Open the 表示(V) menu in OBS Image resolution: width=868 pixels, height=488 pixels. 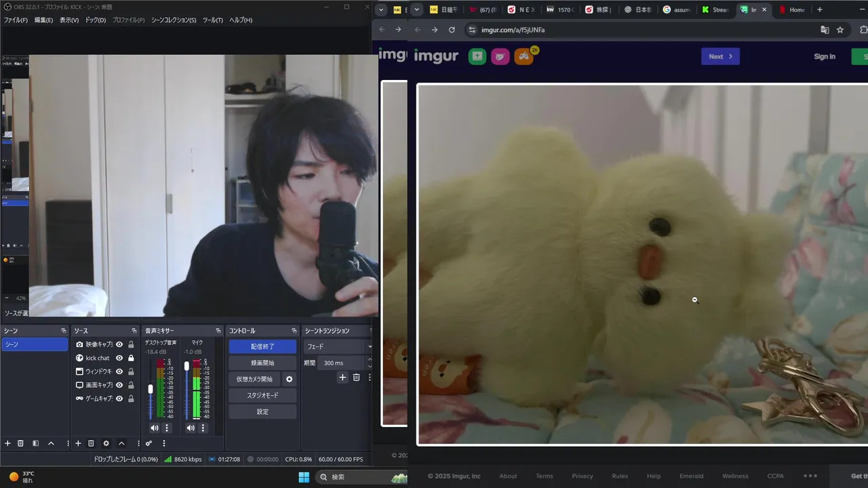tap(69, 20)
